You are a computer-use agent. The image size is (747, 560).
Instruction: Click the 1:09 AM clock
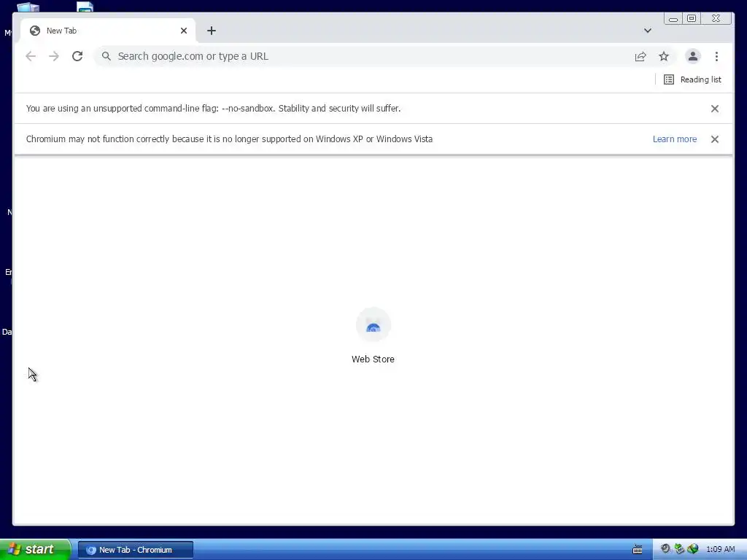720,550
